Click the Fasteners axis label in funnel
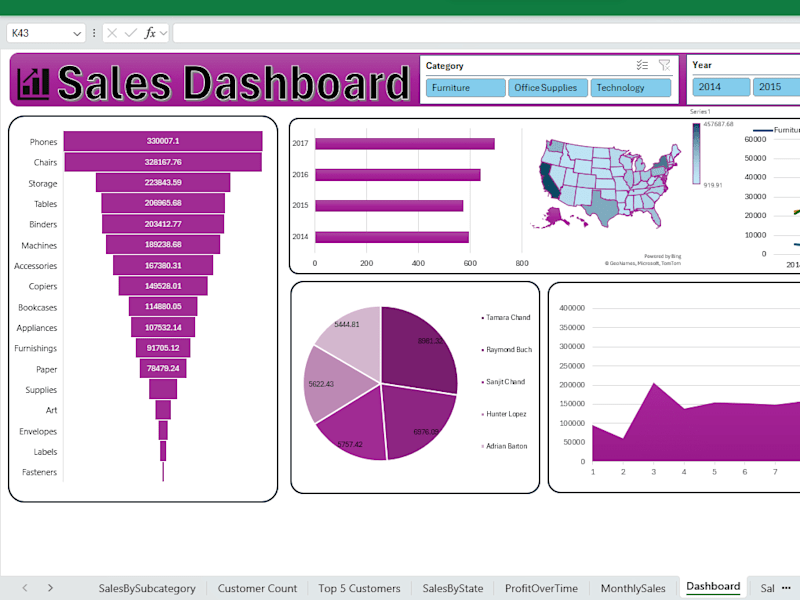 click(x=39, y=472)
